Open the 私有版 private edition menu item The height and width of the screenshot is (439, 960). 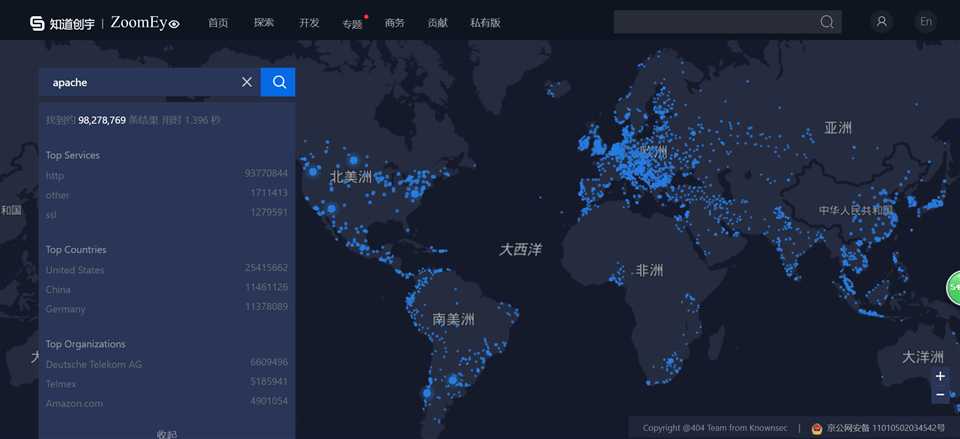486,23
